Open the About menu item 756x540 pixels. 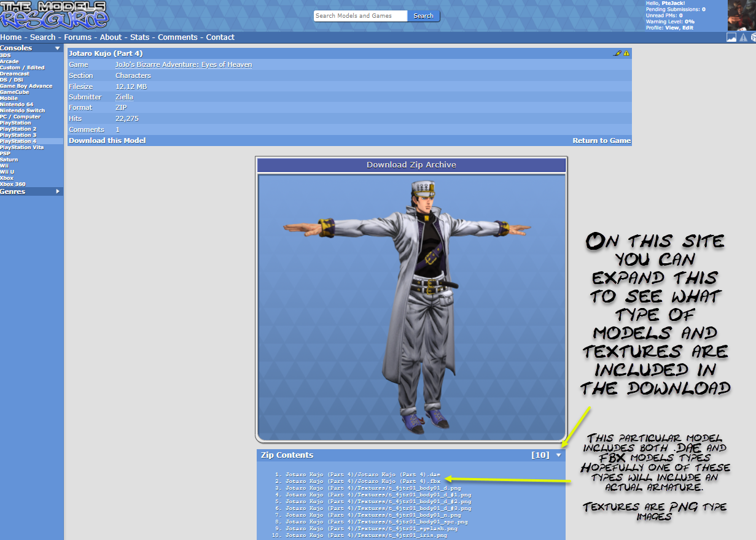coord(111,37)
